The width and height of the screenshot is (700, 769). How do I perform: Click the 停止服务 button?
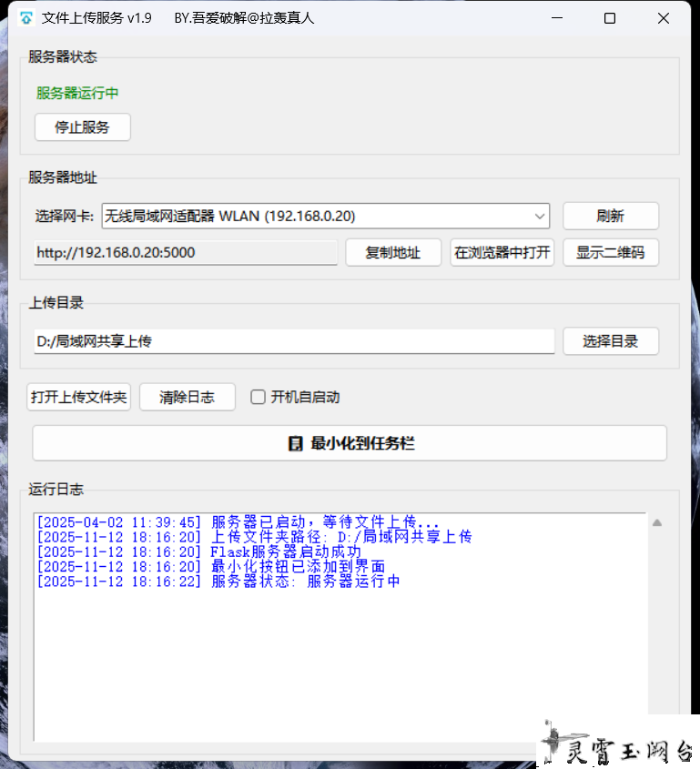pyautogui.click(x=82, y=127)
